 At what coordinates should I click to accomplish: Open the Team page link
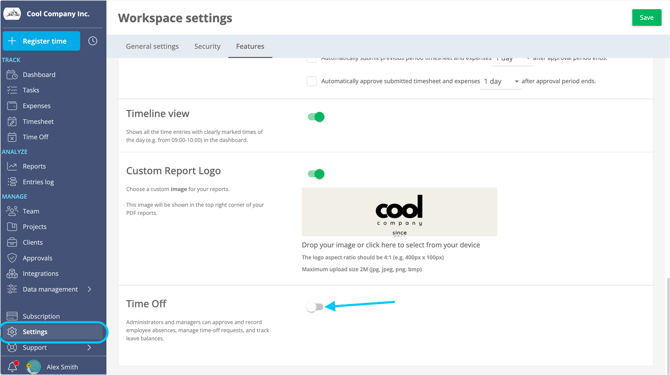pos(31,211)
